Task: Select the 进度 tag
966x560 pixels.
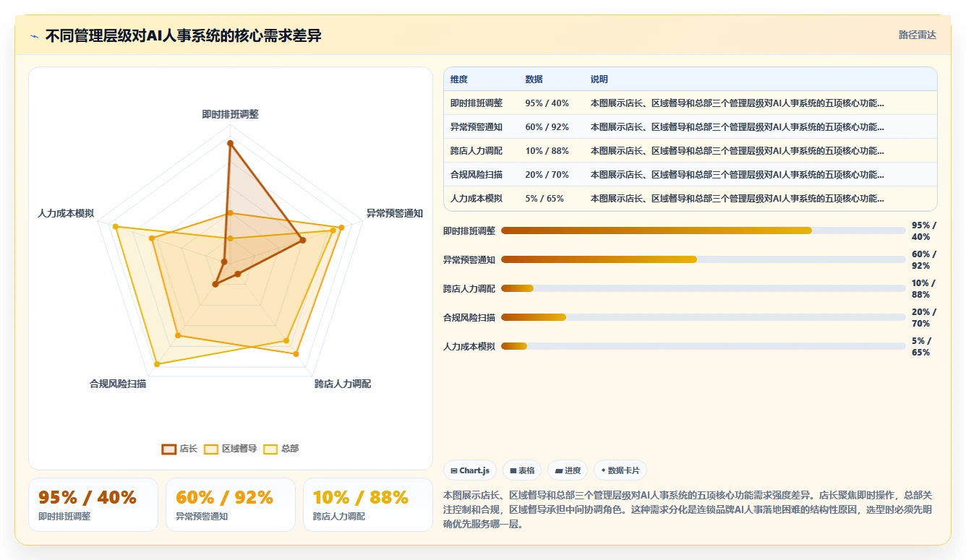Action: pyautogui.click(x=568, y=470)
